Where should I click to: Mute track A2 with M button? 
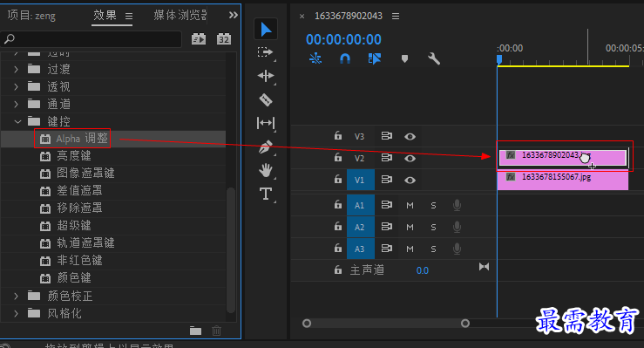(x=410, y=228)
